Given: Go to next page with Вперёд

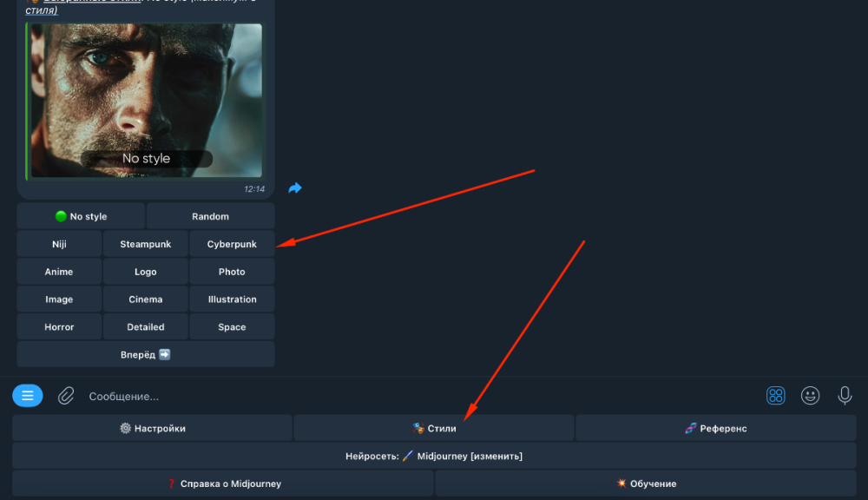Looking at the screenshot, I should (x=146, y=354).
